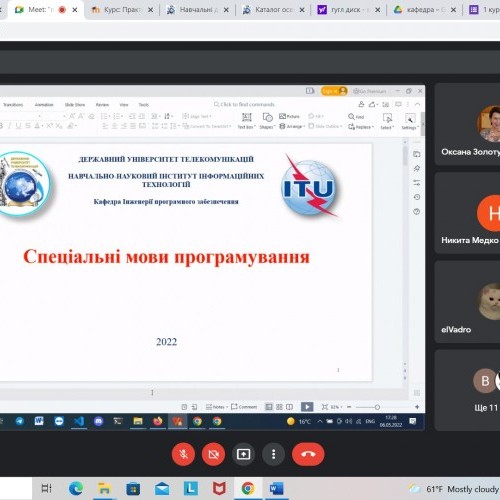Close the Курс: Практ browser tab

pos(151,10)
